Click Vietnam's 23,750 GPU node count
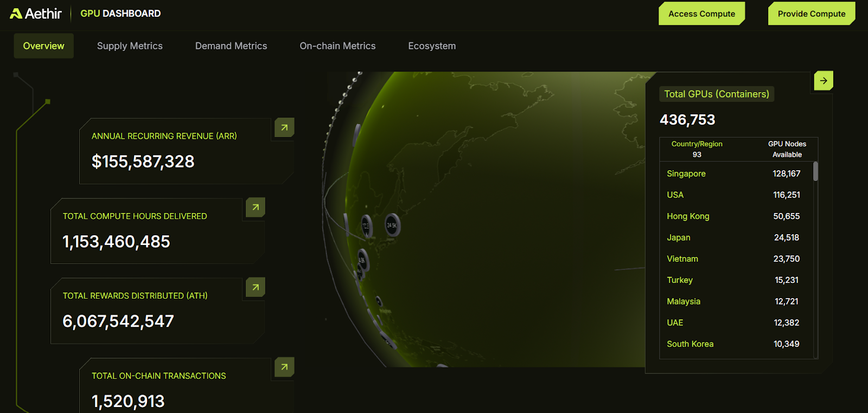This screenshot has height=413, width=868. 787,259
